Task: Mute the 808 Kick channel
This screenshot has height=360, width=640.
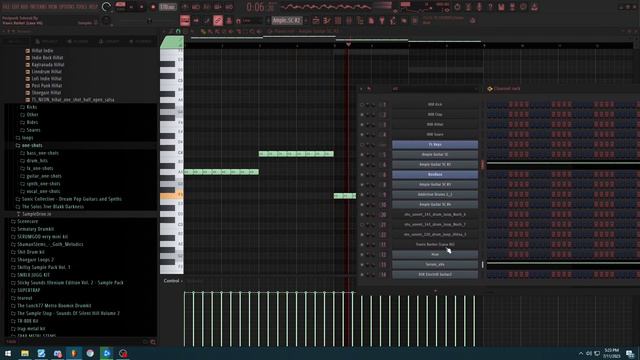Action: pyautogui.click(x=362, y=104)
